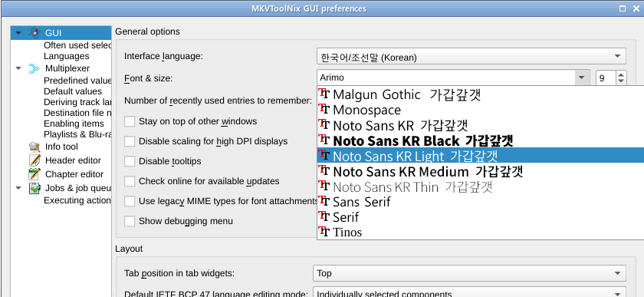The width and height of the screenshot is (644, 297).
Task: Open Often used selections preferences page
Action: pos(77,45)
